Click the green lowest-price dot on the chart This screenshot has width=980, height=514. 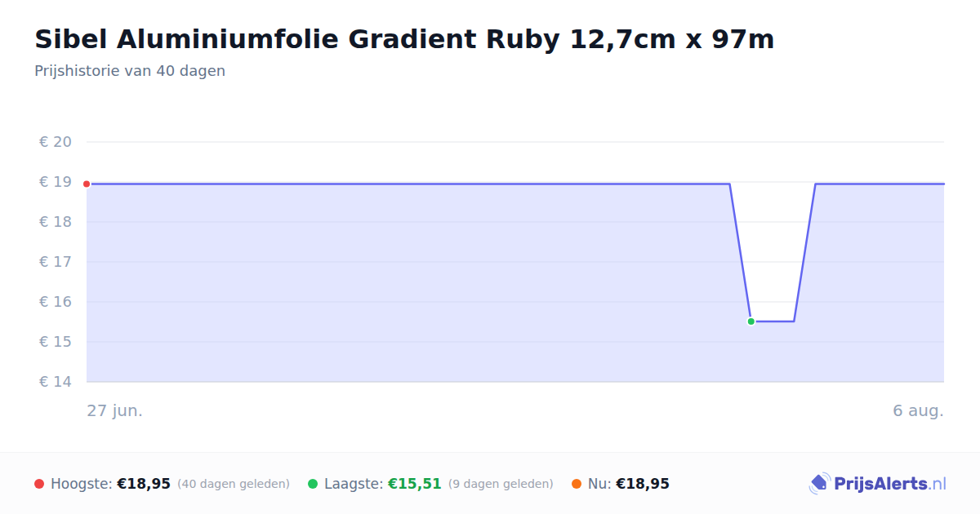pyautogui.click(x=751, y=321)
